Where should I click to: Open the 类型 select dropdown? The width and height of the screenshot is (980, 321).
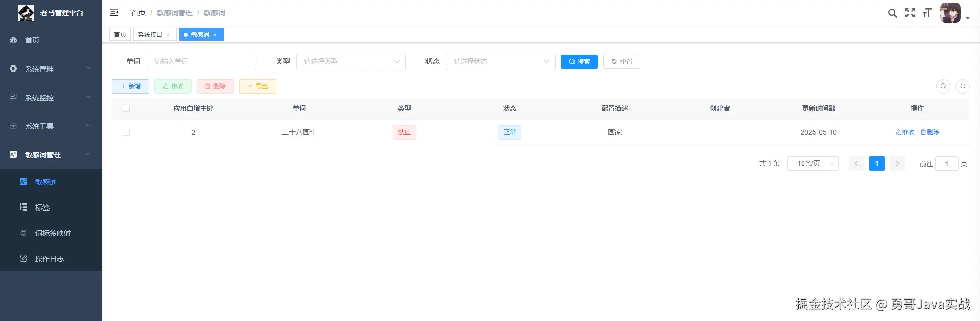click(351, 62)
